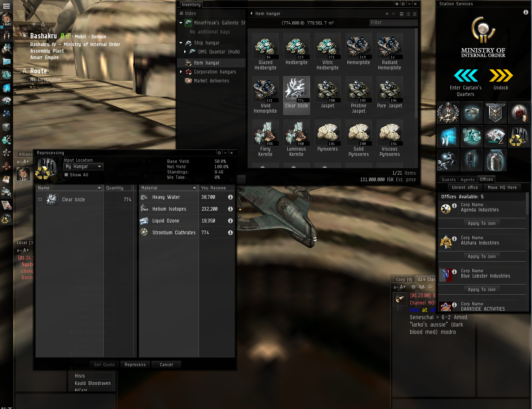Image resolution: width=532 pixels, height=409 pixels.
Task: Open the safe-shaped assets icon in Neocom
Action: point(6,127)
